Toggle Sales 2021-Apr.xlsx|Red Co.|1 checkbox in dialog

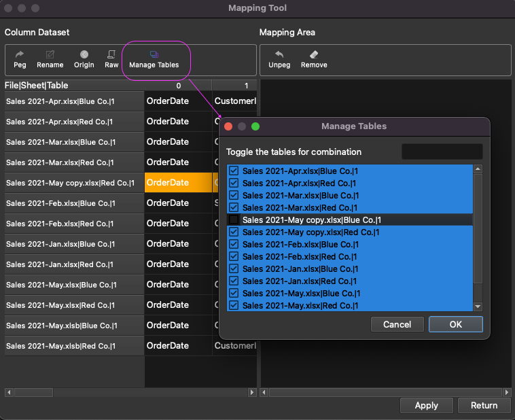pos(234,183)
